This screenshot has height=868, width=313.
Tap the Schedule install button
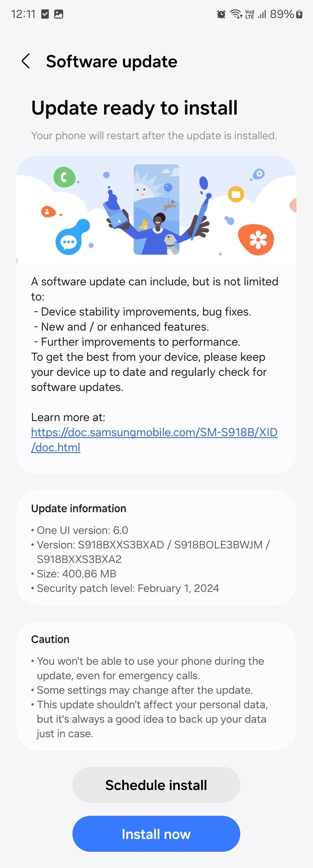156,784
